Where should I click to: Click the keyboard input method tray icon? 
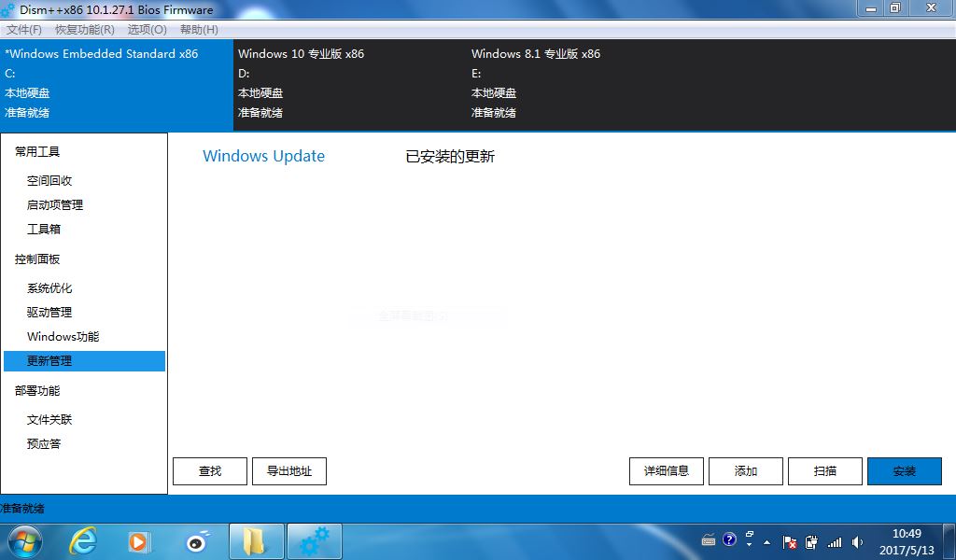point(709,540)
